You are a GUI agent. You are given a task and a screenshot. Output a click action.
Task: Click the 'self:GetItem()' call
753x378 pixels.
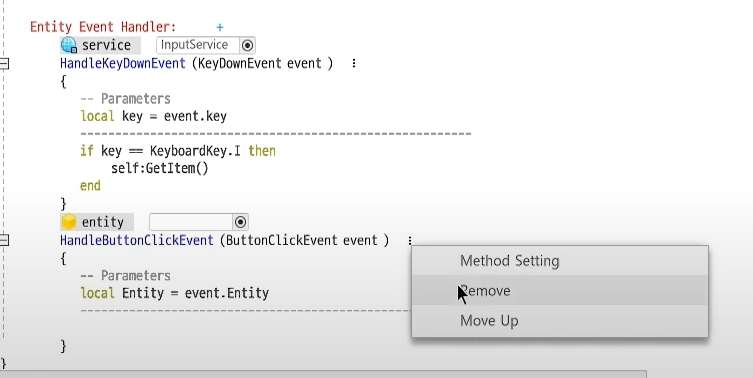click(x=159, y=169)
